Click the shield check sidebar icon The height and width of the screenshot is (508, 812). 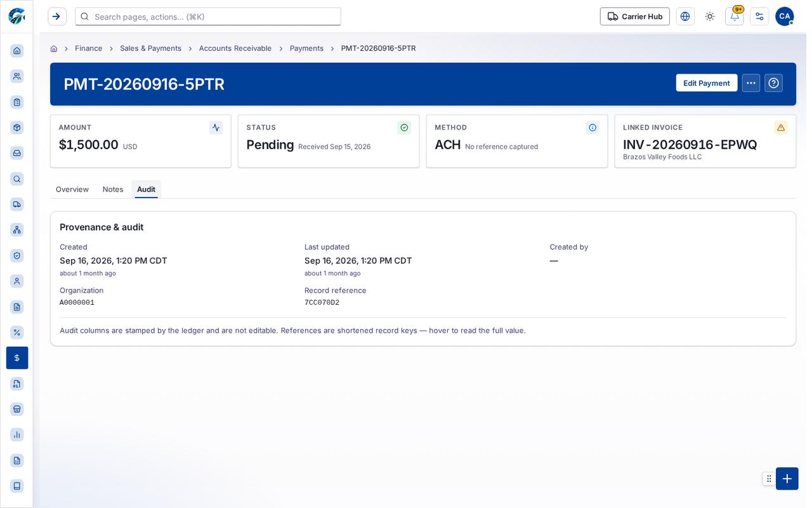pos(17,255)
